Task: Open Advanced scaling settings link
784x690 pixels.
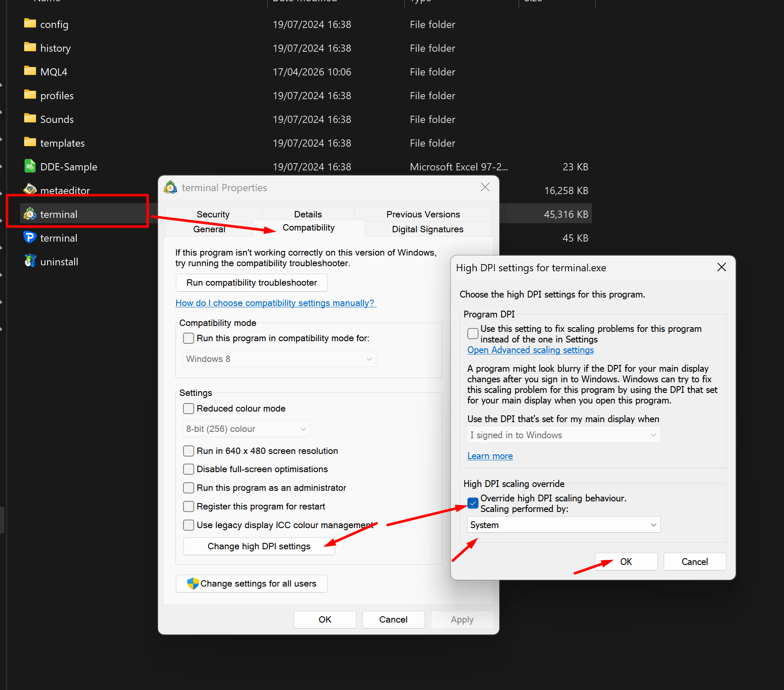Action: [x=531, y=350]
